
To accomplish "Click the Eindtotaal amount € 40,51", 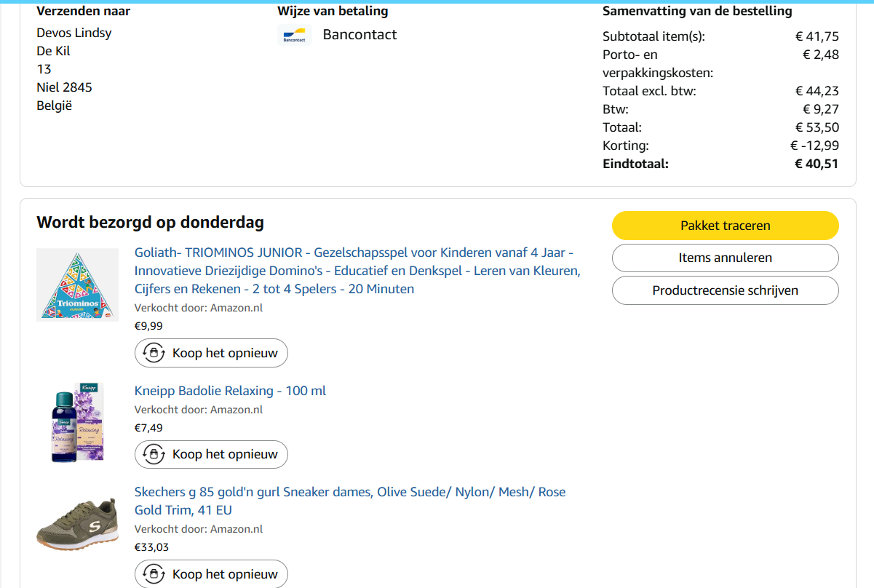I will 817,164.
